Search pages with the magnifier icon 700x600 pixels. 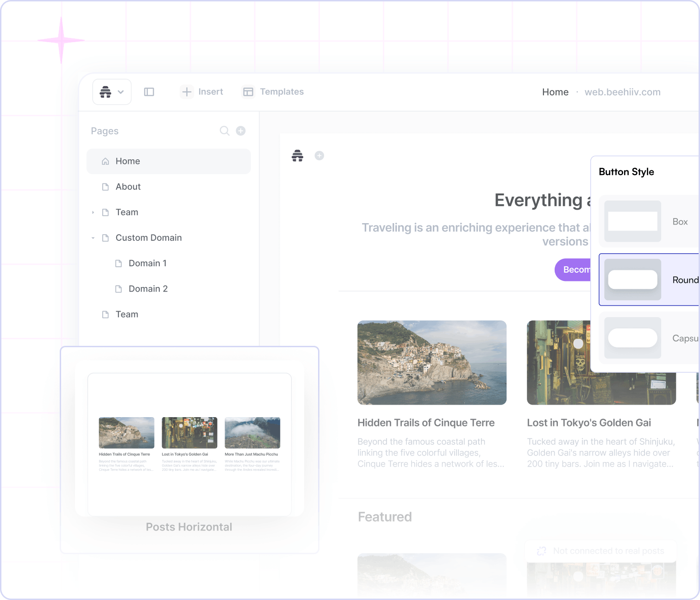[225, 131]
